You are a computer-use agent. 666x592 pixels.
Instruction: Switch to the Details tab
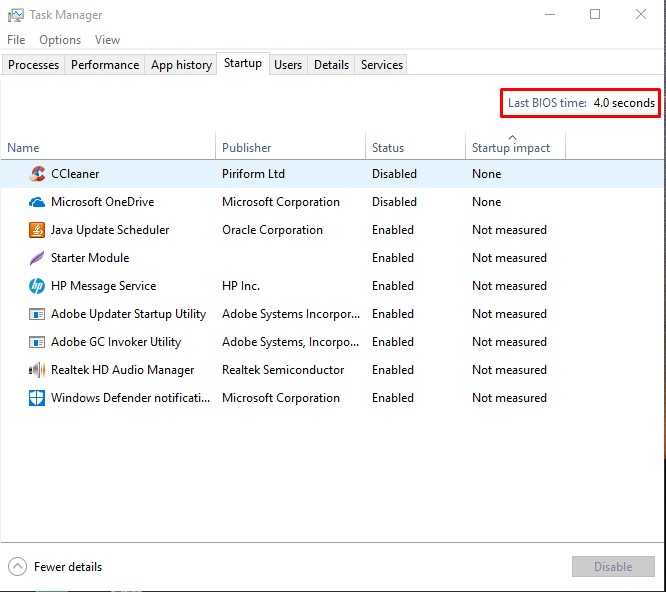[331, 65]
